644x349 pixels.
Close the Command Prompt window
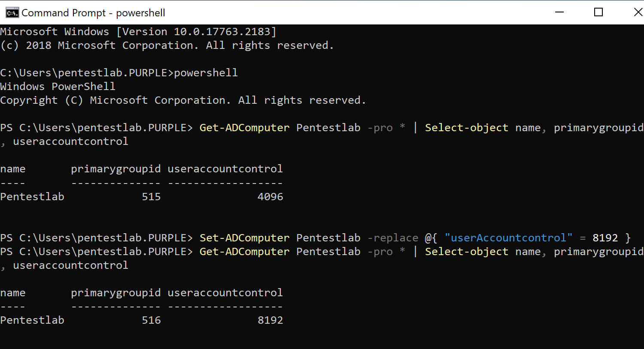tap(638, 12)
